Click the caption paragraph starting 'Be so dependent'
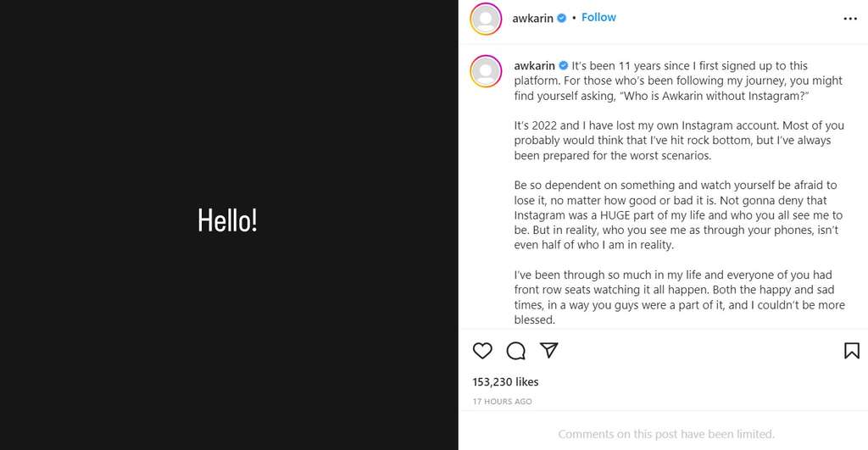Viewport: 868px width, 450px height. point(678,215)
